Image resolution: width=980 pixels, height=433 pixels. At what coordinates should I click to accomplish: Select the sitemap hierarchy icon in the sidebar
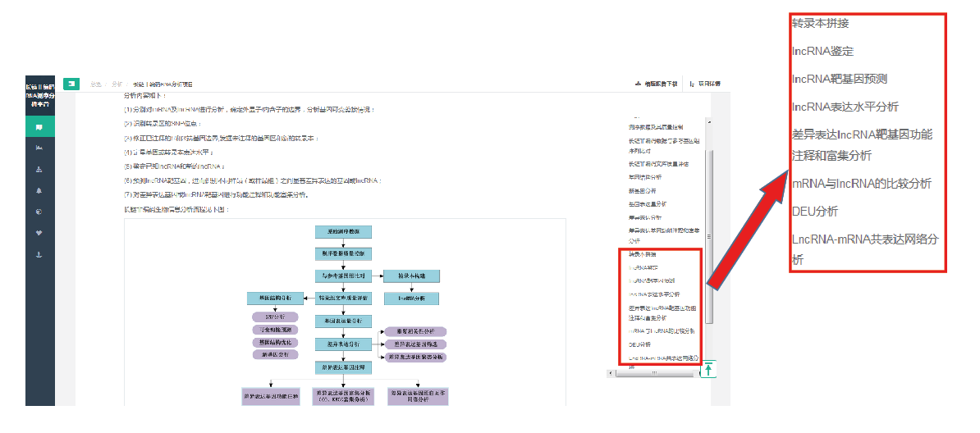pyautogui.click(x=39, y=170)
